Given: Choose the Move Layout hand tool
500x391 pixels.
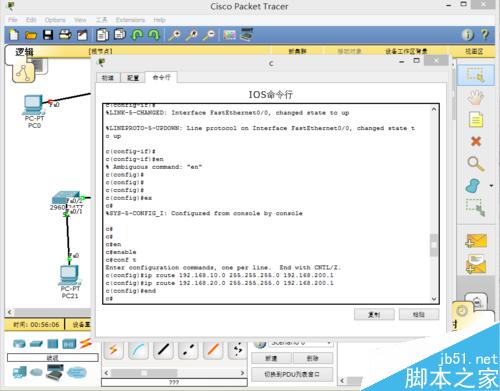Looking at the screenshot, I should click(476, 97).
